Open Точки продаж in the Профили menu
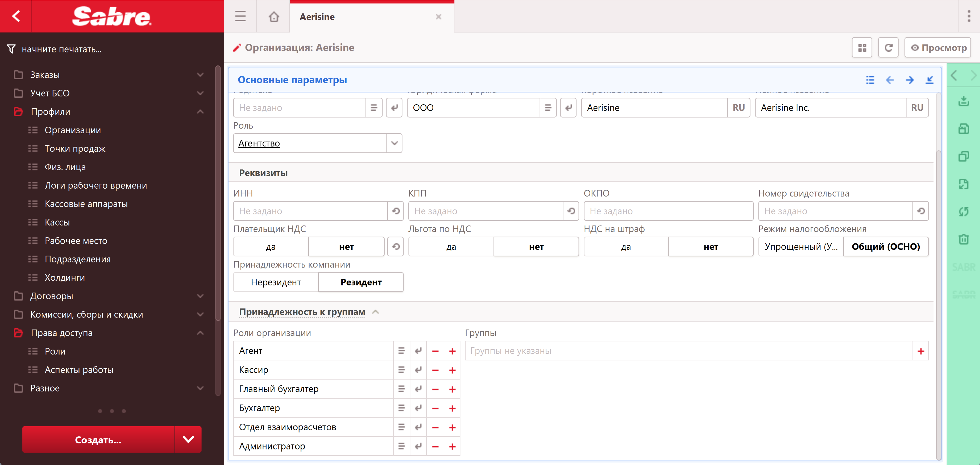980x465 pixels. click(x=75, y=148)
